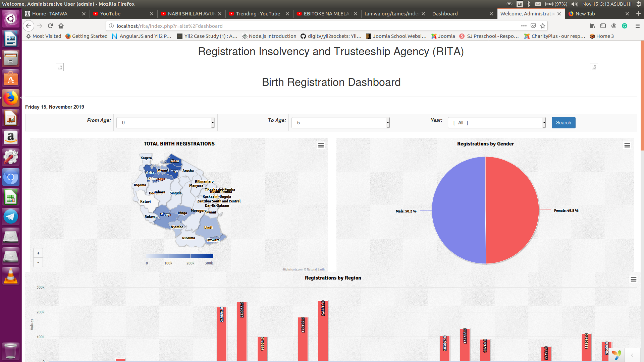Viewport: 644px width, 362px height.
Task: Reload the current page
Action: [x=50, y=26]
